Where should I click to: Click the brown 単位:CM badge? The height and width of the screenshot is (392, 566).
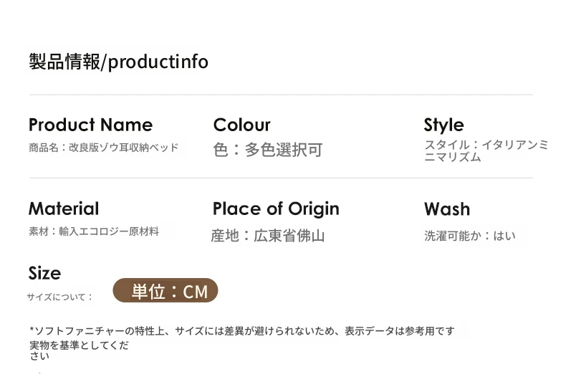(x=166, y=290)
